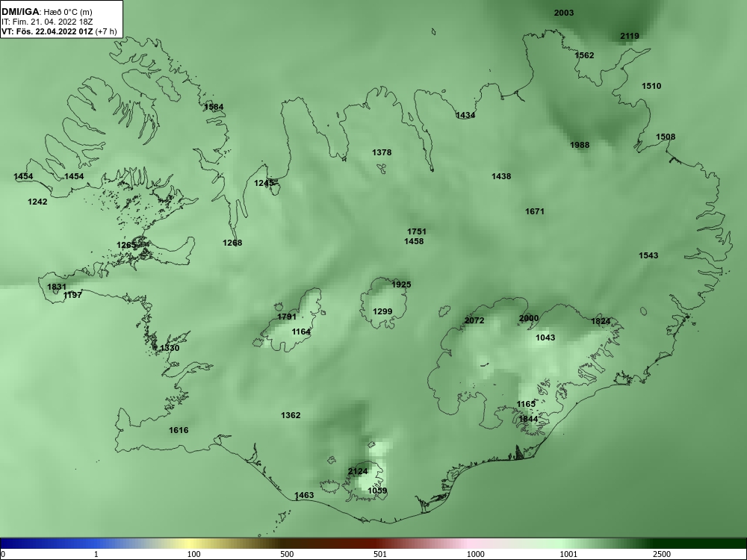Click the 1510 value label
This screenshot has width=747, height=560.
coord(651,86)
